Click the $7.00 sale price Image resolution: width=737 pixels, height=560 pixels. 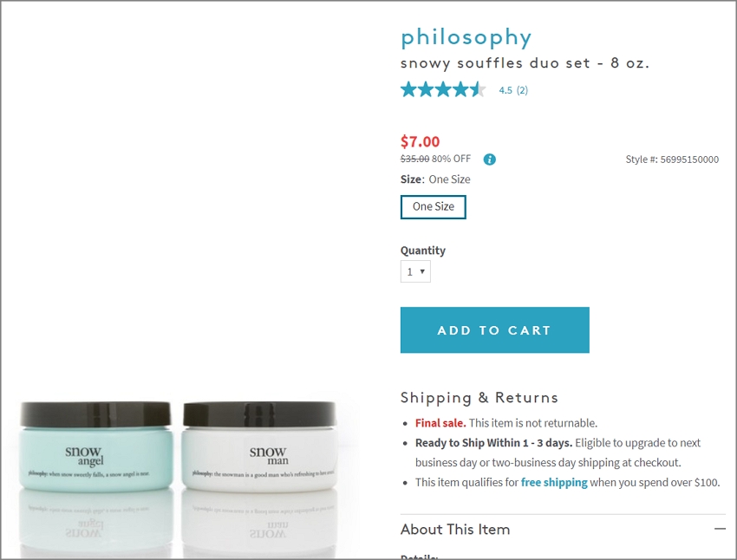pyautogui.click(x=420, y=141)
